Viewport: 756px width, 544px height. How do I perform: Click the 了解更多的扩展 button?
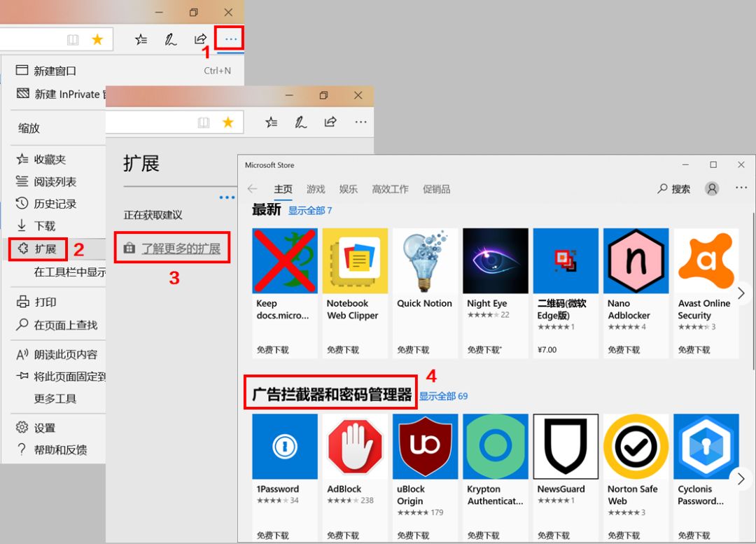pyautogui.click(x=172, y=247)
